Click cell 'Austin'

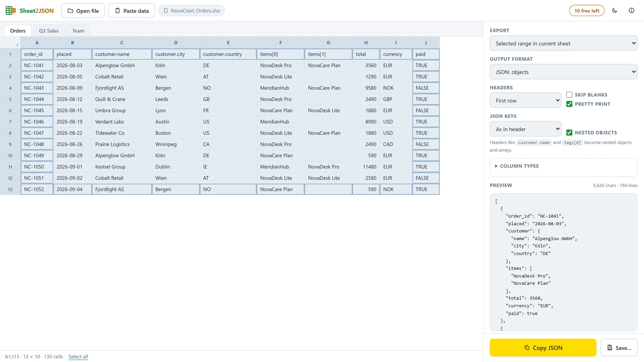coord(176,121)
